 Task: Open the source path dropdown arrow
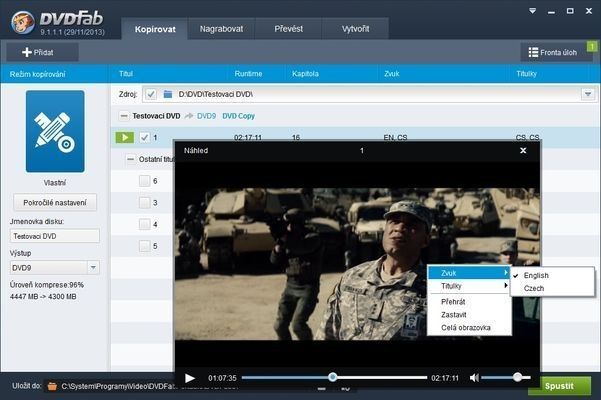pos(588,94)
